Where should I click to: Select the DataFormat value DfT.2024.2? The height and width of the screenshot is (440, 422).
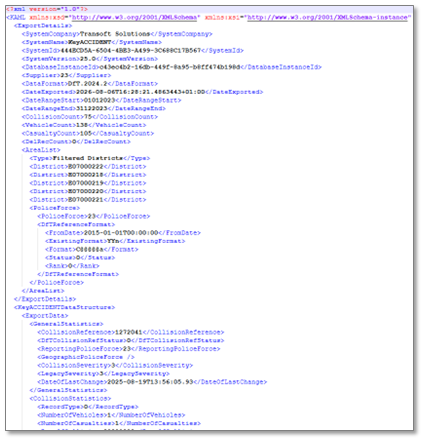click(x=87, y=84)
